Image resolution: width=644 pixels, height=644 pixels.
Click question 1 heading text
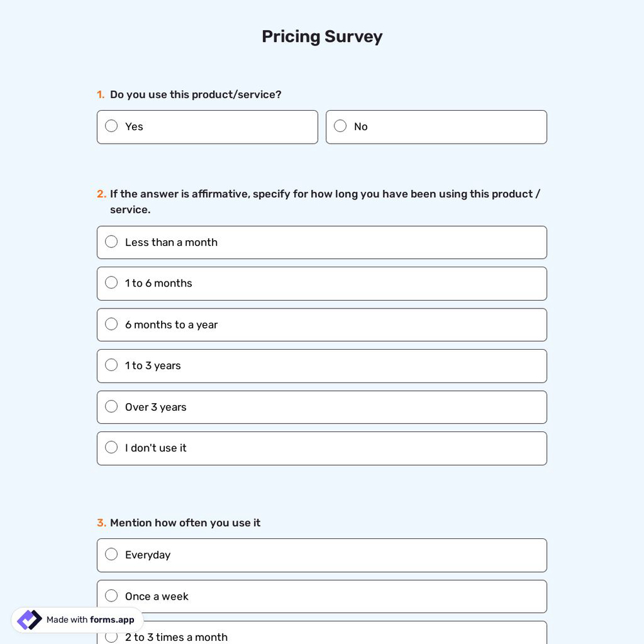tap(195, 94)
